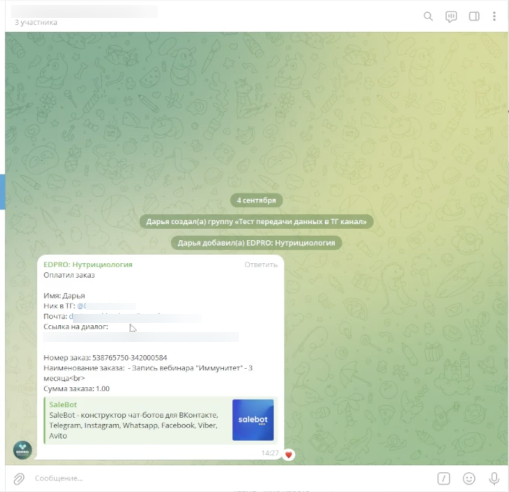509x492 pixels.
Task: Open the SaleBot link title
Action: coord(63,405)
